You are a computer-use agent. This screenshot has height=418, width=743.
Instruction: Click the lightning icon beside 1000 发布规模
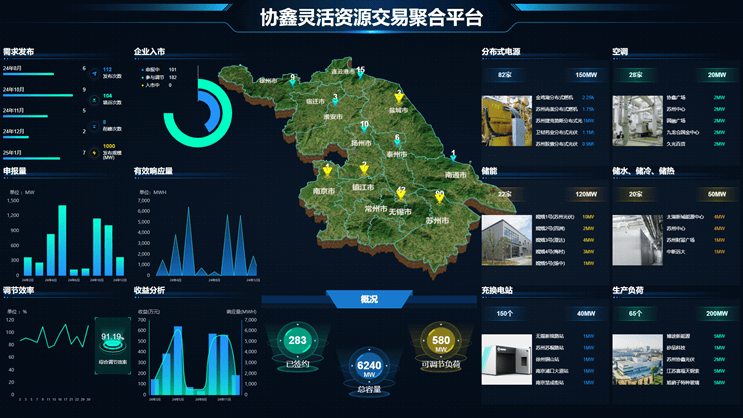point(93,152)
